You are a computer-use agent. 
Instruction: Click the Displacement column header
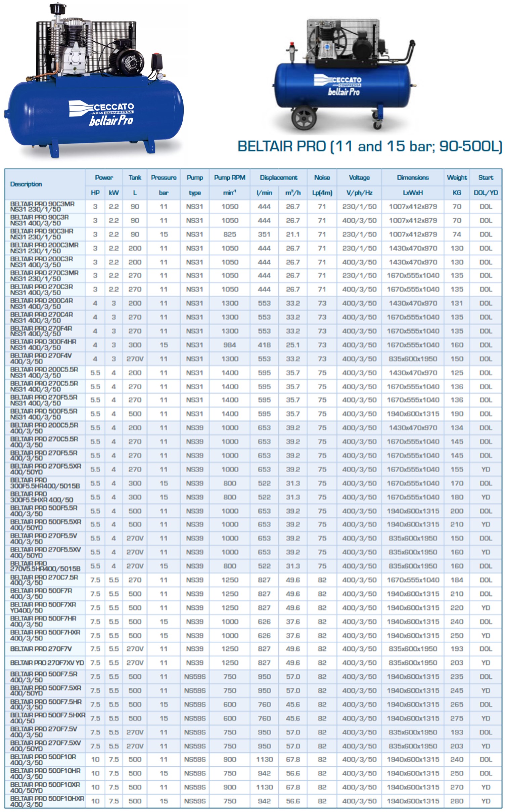[x=278, y=177]
